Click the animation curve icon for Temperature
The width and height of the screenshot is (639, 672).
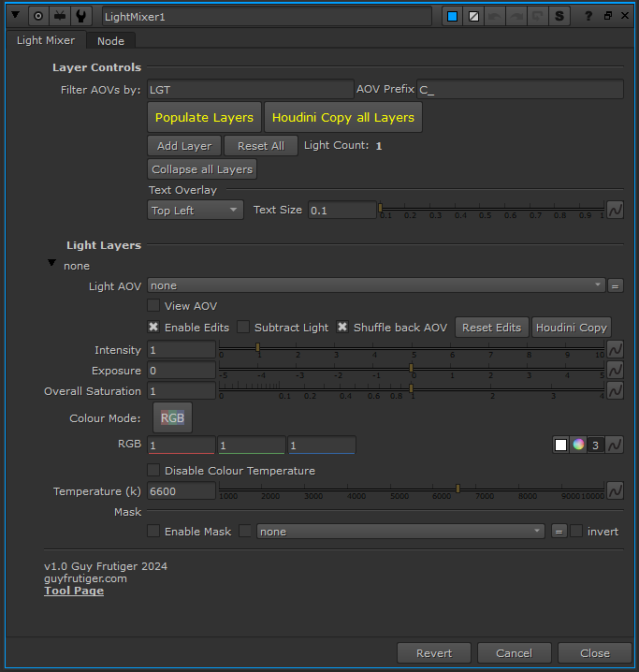click(615, 490)
